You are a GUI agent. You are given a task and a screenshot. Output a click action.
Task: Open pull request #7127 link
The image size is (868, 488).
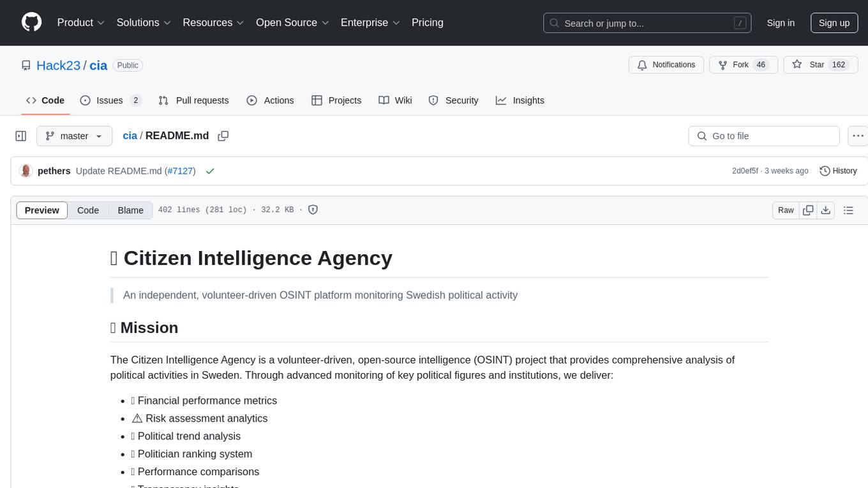pos(180,171)
